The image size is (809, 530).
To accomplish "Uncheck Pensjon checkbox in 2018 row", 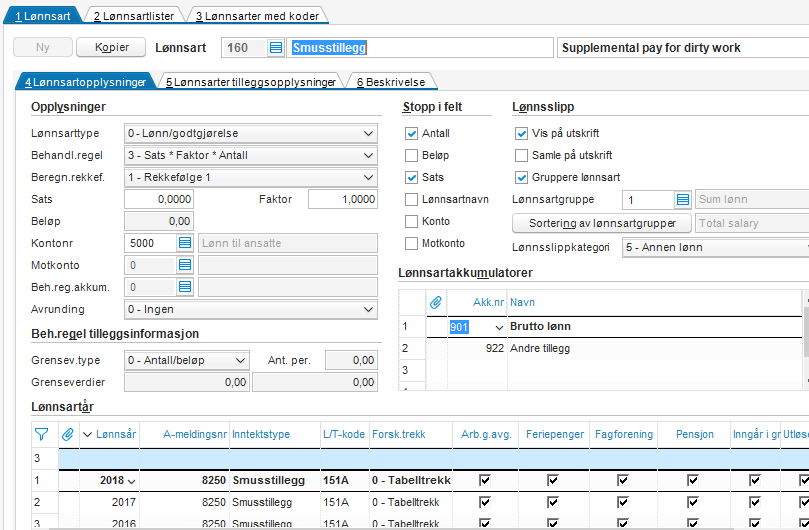I will point(693,480).
